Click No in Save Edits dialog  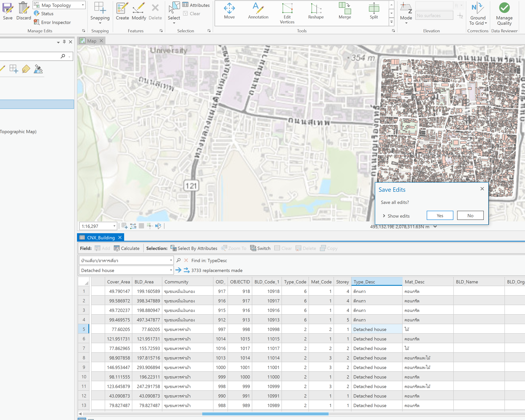pos(470,216)
